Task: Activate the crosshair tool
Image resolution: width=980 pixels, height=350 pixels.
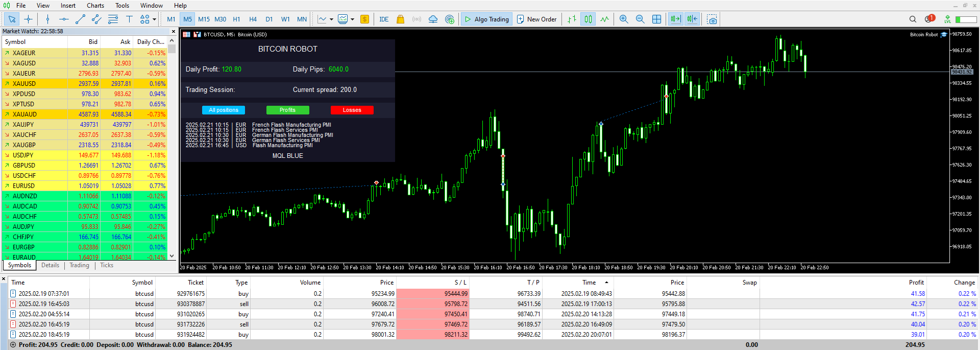Action: [28, 19]
